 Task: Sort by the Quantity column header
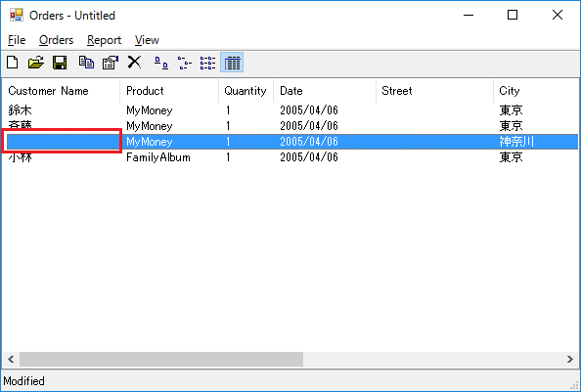point(246,91)
